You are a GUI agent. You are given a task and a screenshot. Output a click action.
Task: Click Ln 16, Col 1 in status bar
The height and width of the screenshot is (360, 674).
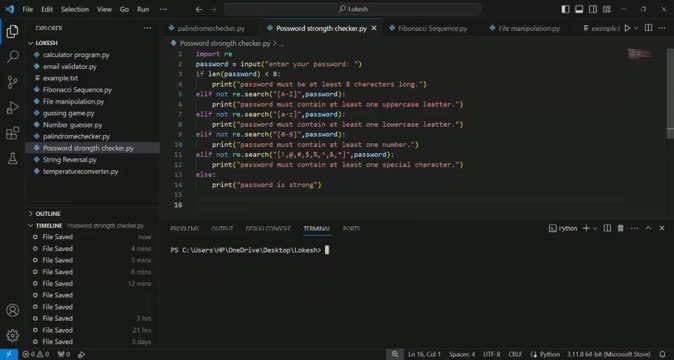424,354
